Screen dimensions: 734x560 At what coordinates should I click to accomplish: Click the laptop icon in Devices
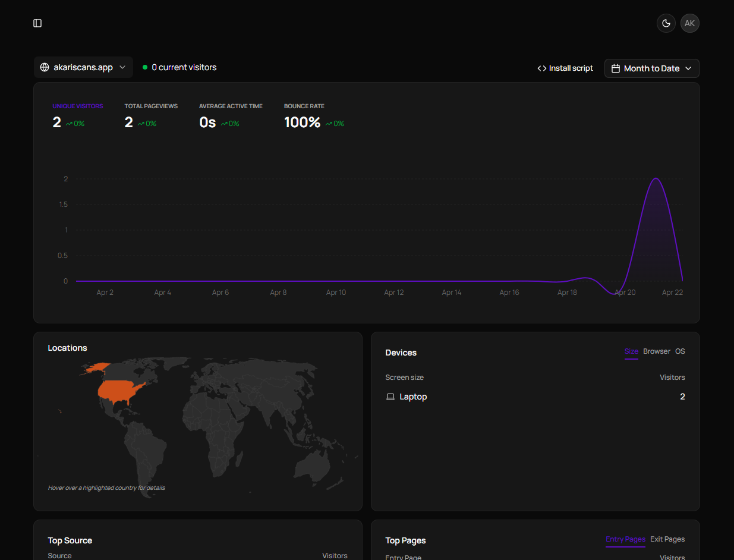(390, 397)
